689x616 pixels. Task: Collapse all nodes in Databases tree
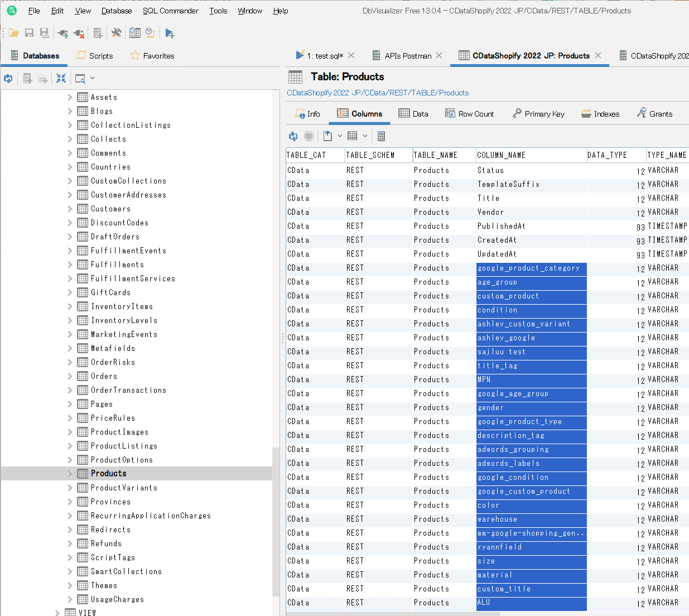(61, 79)
